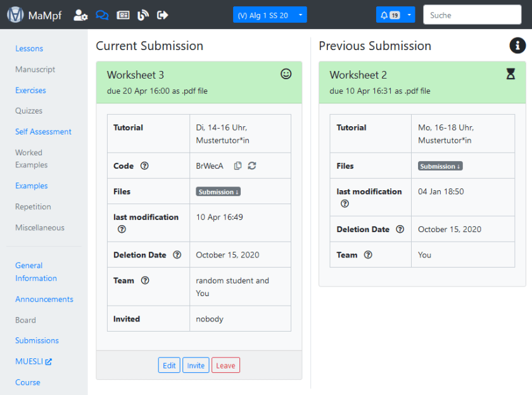Click the newspaper news icon in navbar
The width and height of the screenshot is (532, 395).
click(123, 15)
